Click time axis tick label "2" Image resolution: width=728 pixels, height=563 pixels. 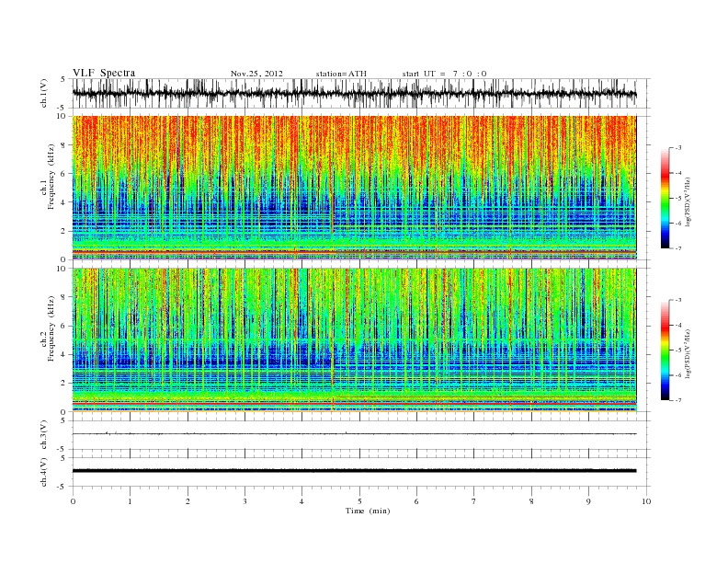point(188,501)
